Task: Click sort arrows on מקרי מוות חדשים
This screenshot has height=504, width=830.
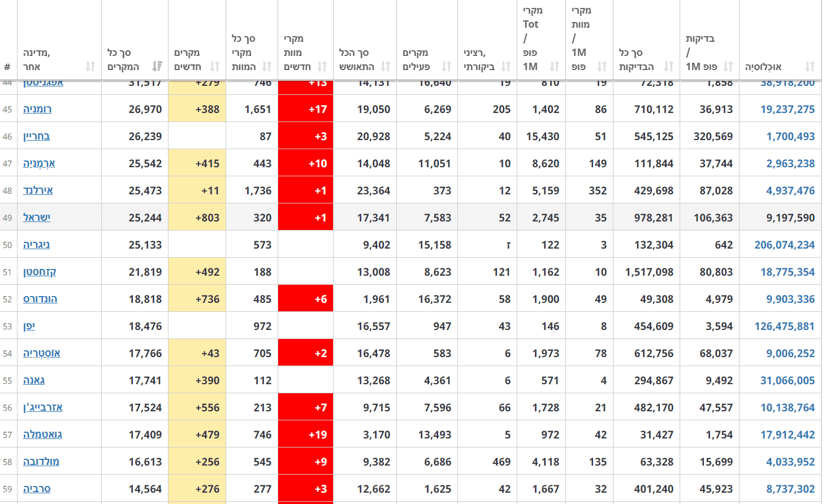Action: pyautogui.click(x=322, y=67)
